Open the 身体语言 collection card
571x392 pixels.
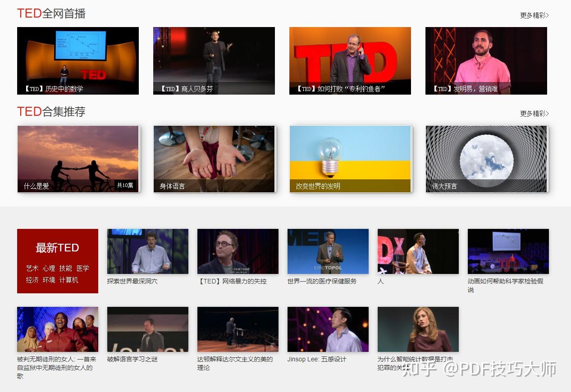(214, 159)
